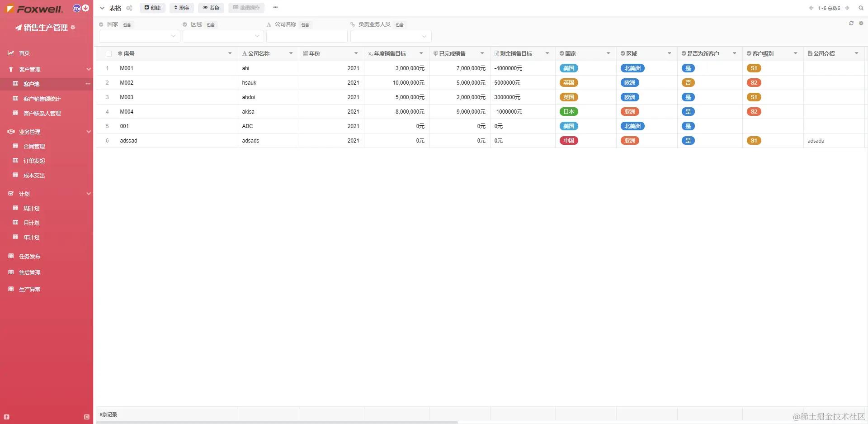This screenshot has height=424, width=868.
Task: Toggle 包含 operator for 国家 filter
Action: coord(127,25)
